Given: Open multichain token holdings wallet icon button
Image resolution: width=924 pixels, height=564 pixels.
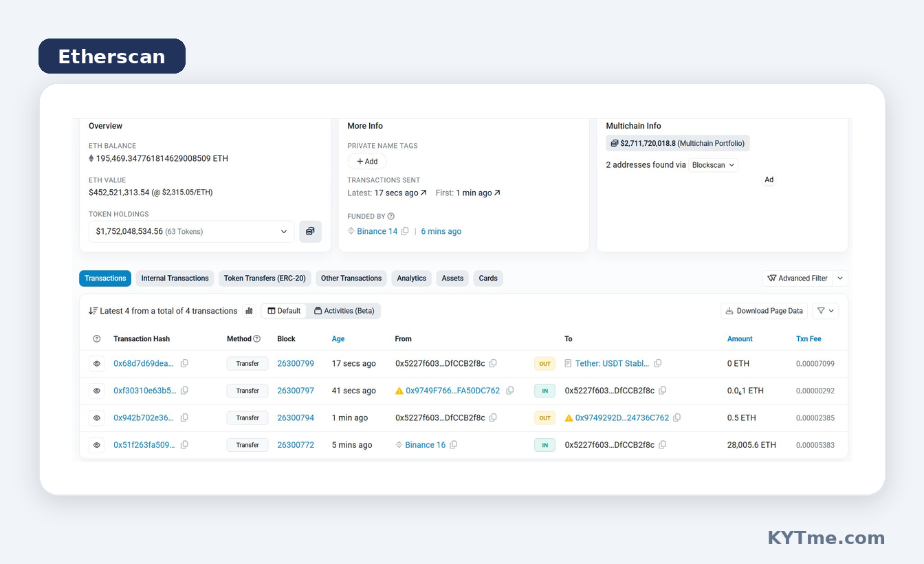Looking at the screenshot, I should click(310, 232).
